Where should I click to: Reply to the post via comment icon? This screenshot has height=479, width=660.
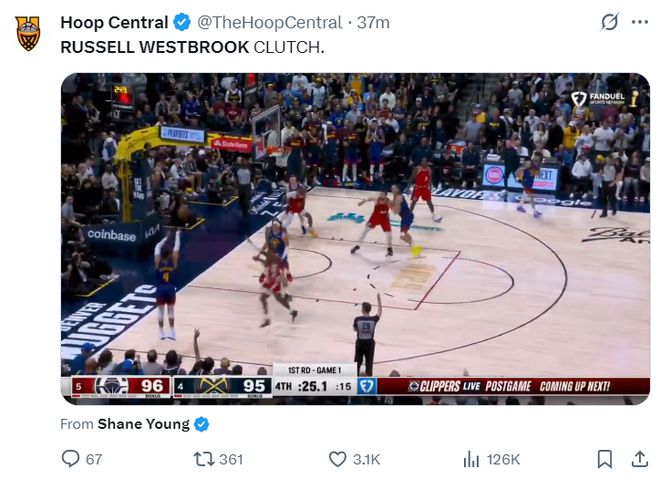tap(70, 459)
